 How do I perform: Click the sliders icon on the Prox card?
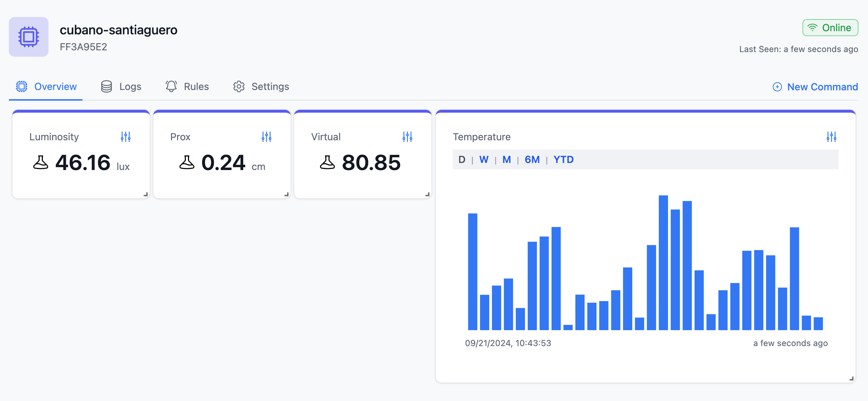267,136
